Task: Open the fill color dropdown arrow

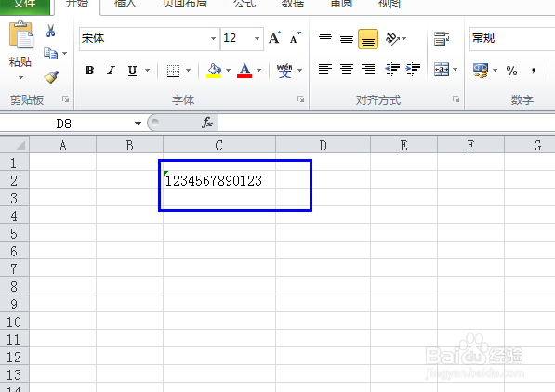Action: [229, 70]
